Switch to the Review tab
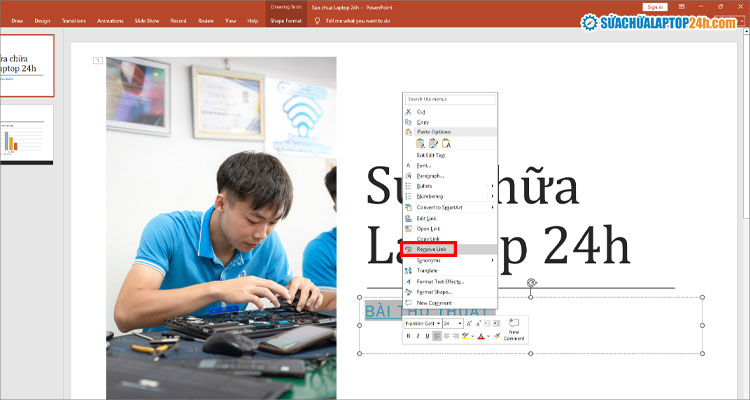Viewport: 750px width, 400px height. (206, 21)
